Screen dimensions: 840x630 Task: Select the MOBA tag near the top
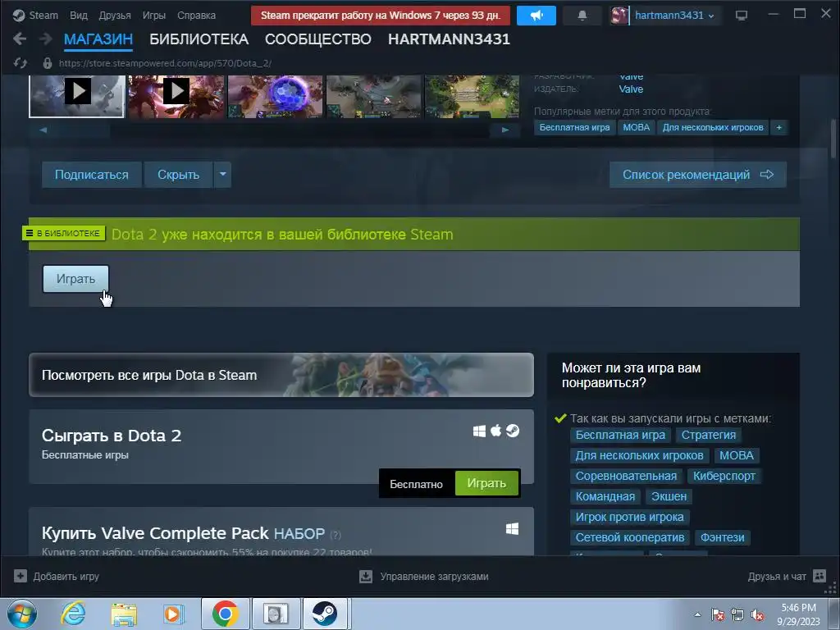(x=637, y=127)
